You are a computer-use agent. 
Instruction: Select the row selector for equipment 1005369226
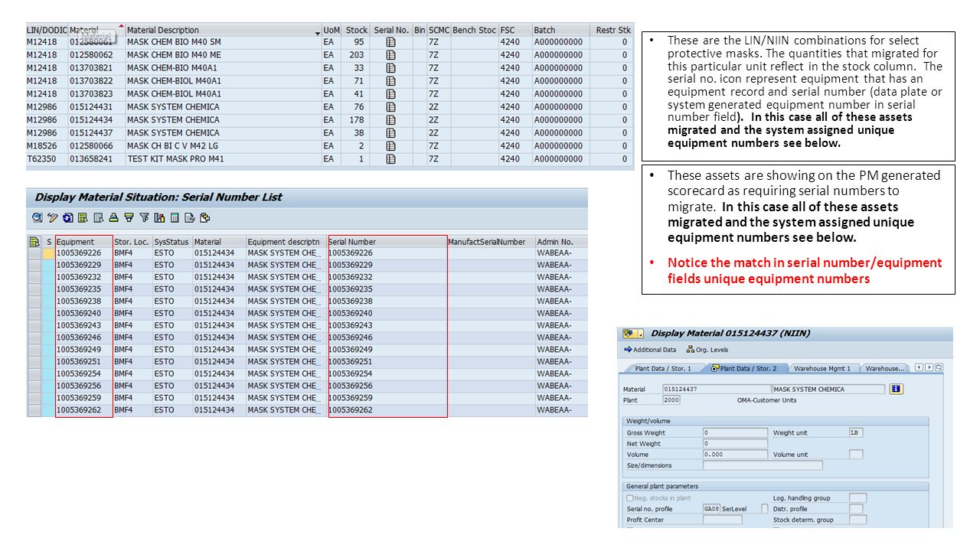(34, 253)
